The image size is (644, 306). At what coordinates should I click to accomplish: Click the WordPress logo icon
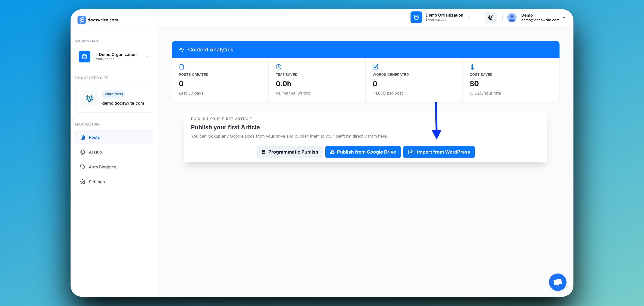point(89,98)
